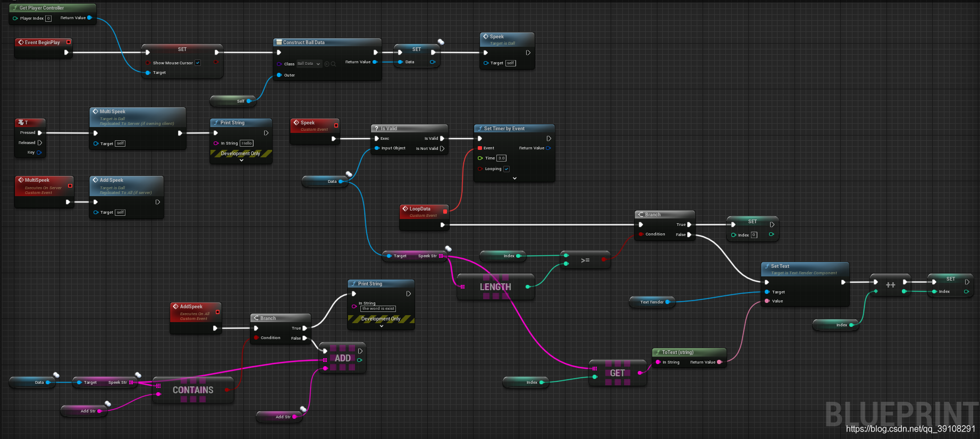
Task: Click the ToText (string) function icon
Action: click(658, 352)
